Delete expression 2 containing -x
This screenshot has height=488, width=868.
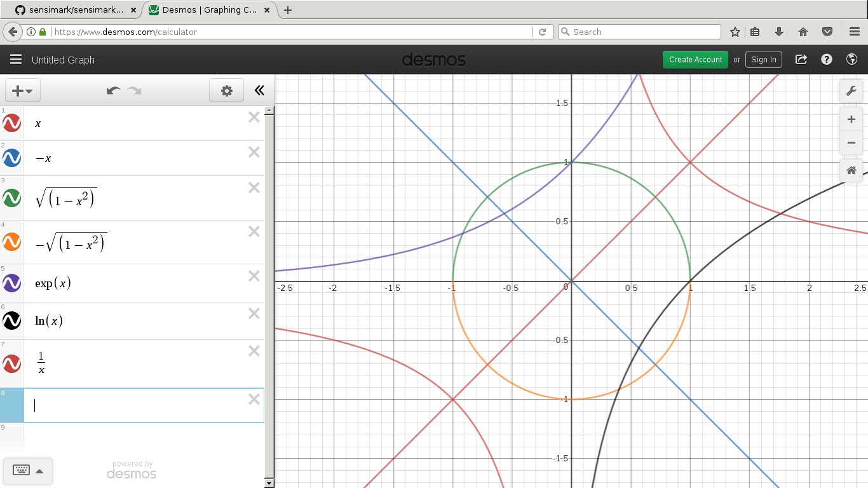point(254,152)
